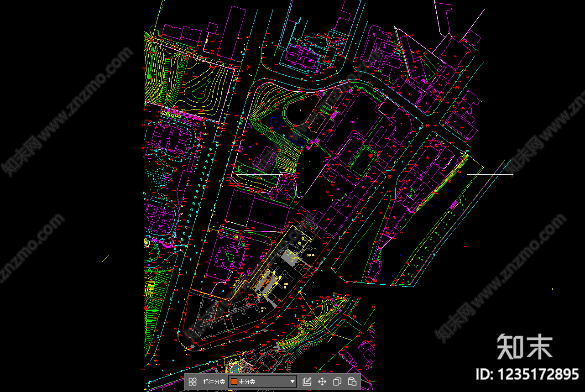Click the copy icon in the toolbar
Image resolution: width=585 pixels, height=392 pixels.
[337, 382]
